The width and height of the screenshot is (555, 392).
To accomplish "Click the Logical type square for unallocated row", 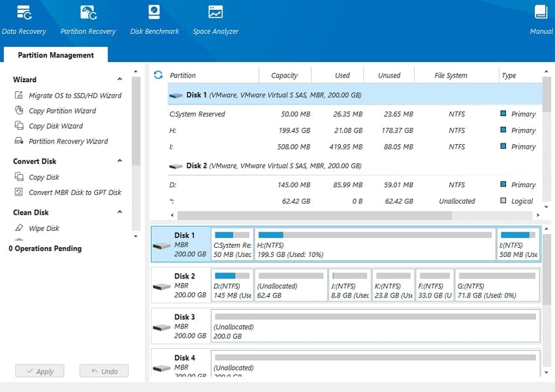I will (x=503, y=200).
